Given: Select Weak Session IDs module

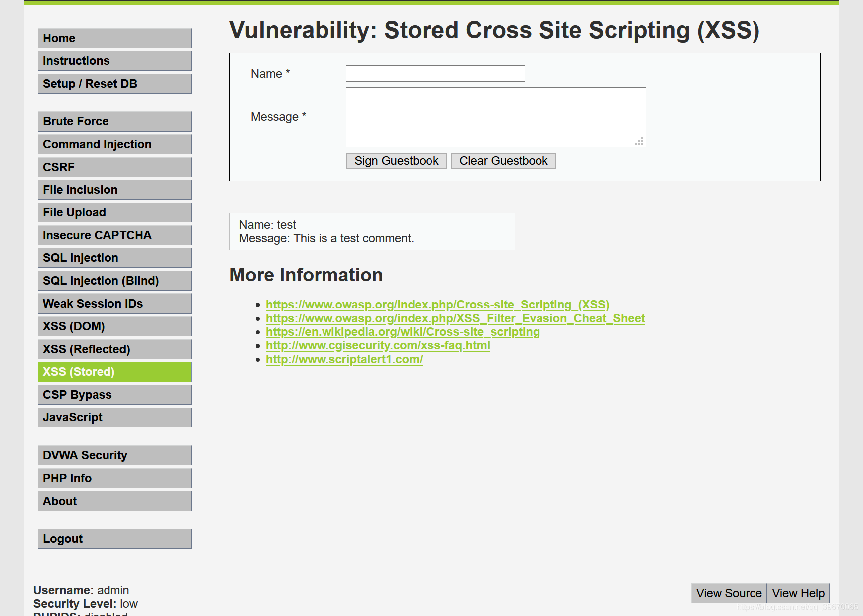Looking at the screenshot, I should (114, 304).
